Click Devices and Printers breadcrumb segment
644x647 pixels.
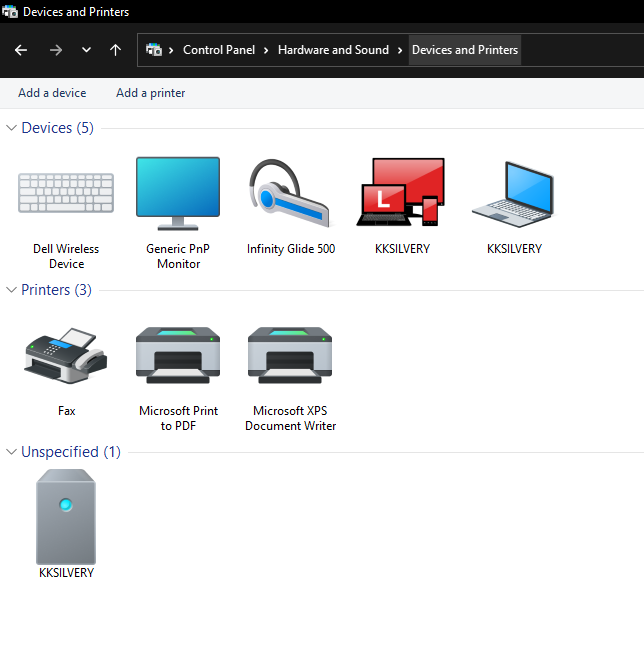point(465,50)
